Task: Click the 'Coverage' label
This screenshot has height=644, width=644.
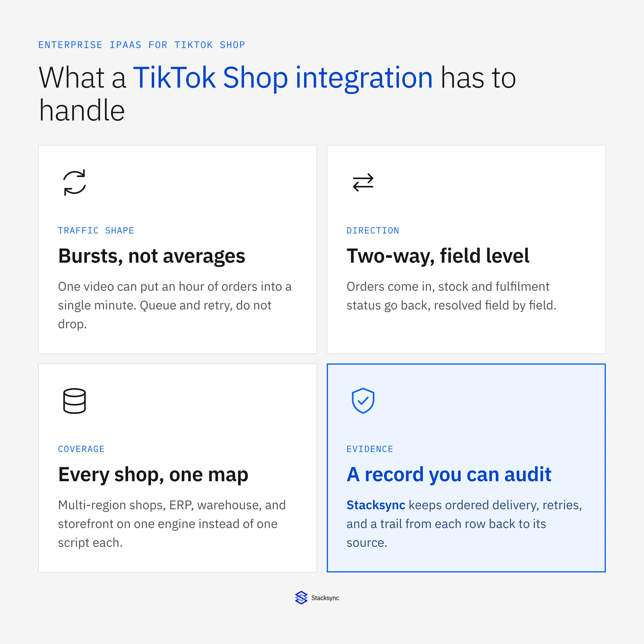Action: pyautogui.click(x=81, y=449)
